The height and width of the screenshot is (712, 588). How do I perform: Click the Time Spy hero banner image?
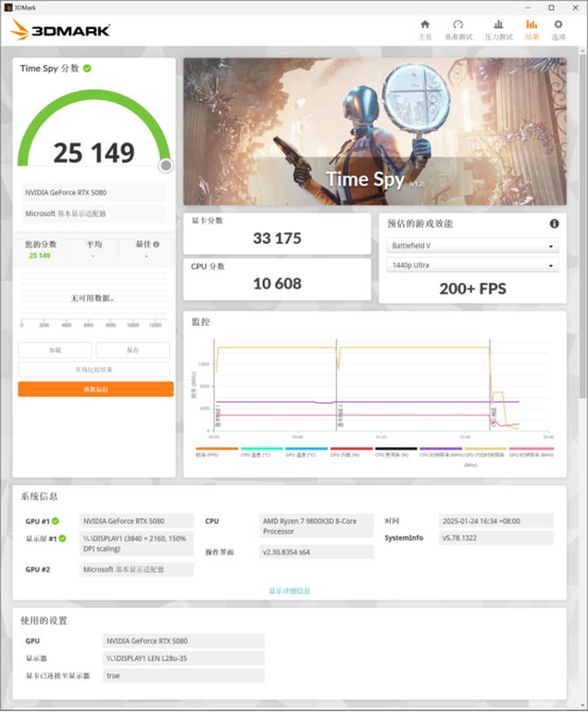pyautogui.click(x=375, y=131)
